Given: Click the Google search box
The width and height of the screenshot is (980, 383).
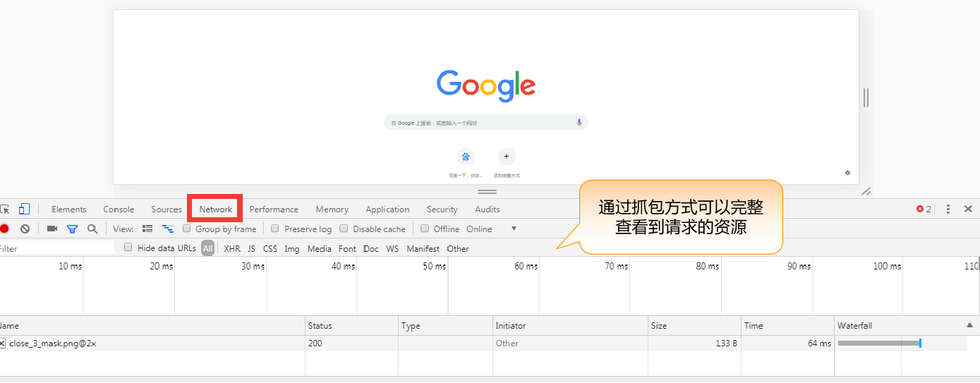Looking at the screenshot, I should point(486,122).
